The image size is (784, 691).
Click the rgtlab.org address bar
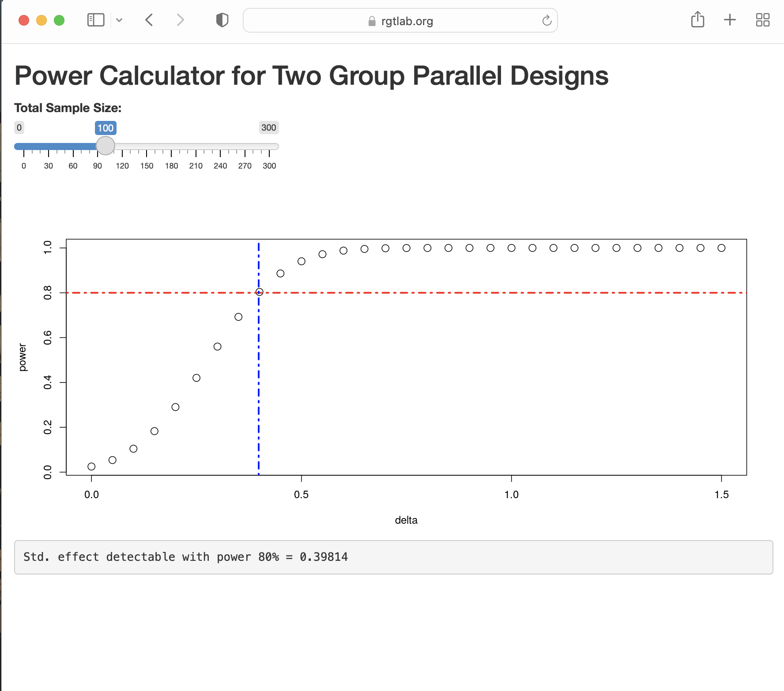click(x=400, y=20)
